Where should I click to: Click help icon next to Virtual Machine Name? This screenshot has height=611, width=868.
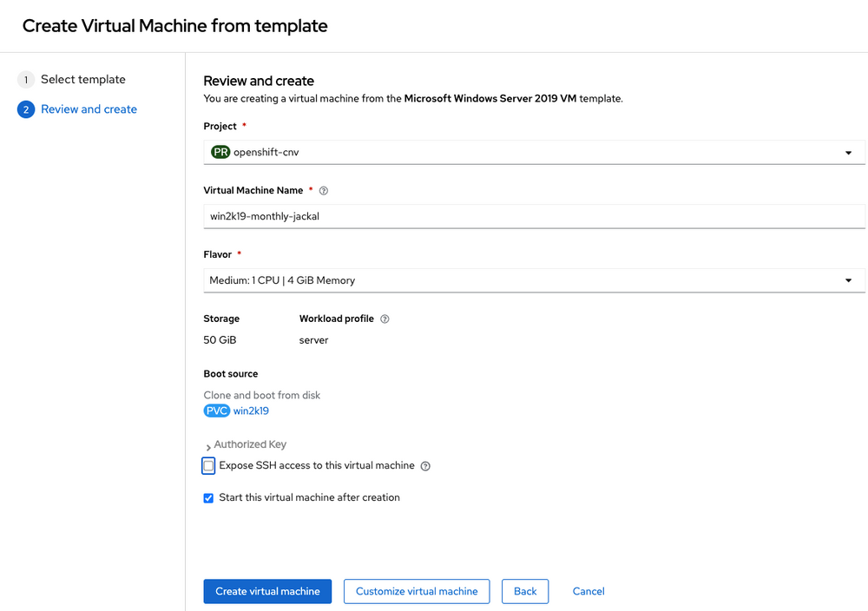click(322, 190)
